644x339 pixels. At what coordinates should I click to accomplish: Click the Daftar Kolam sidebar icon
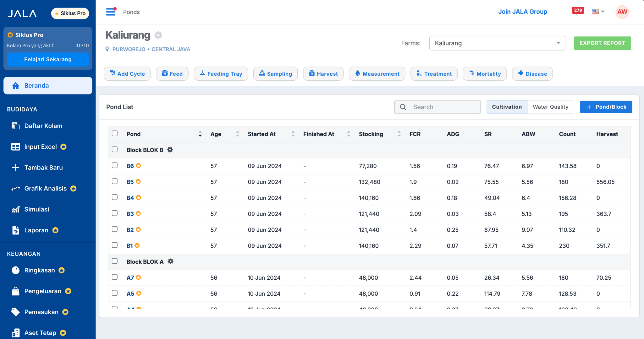coord(15,126)
